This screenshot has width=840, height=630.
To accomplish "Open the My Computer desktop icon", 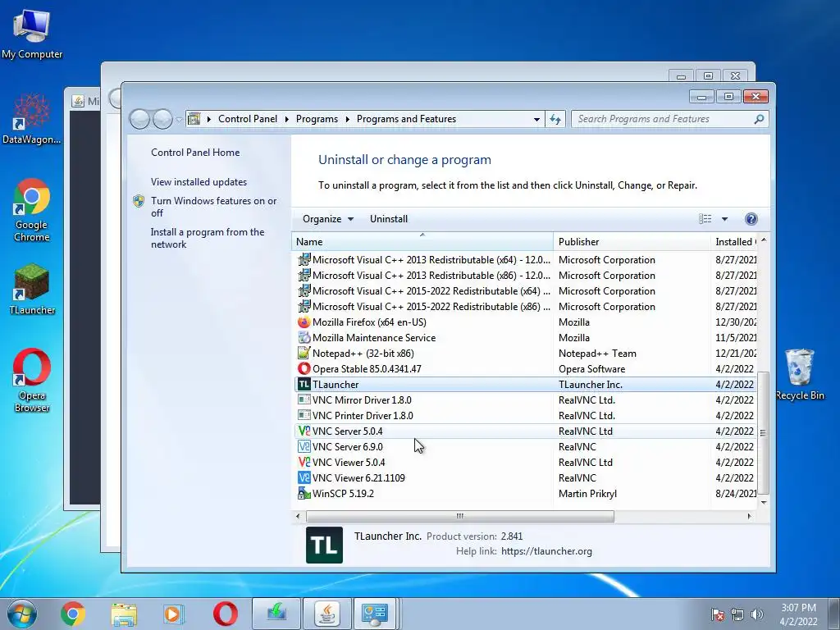I will 32,34.
